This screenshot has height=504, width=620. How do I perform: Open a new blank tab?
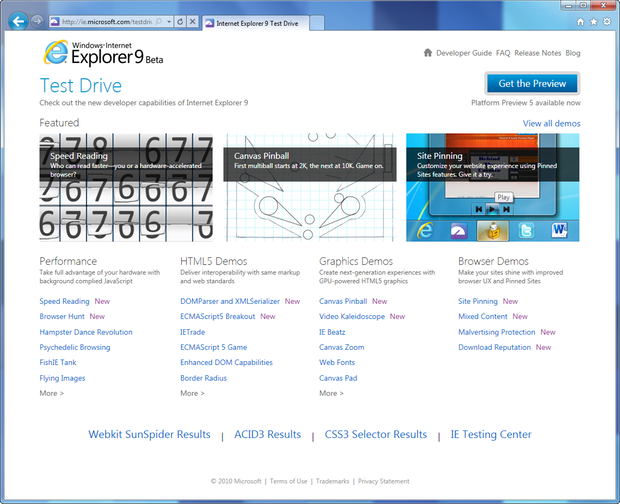click(x=317, y=23)
